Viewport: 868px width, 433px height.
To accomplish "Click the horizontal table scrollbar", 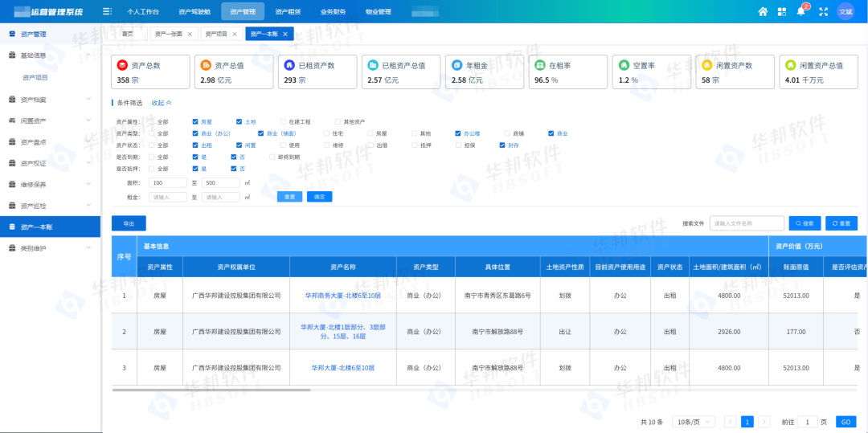I will [211, 390].
